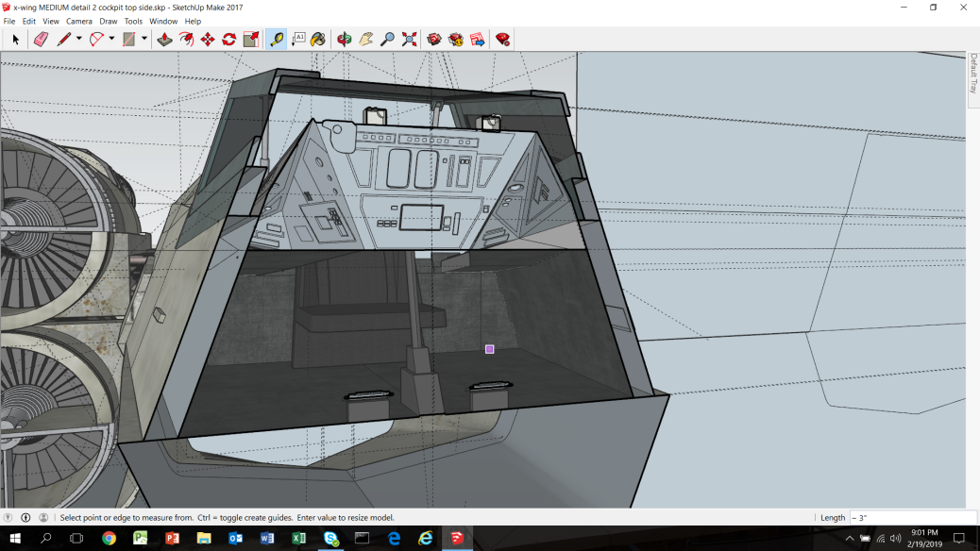Open Excel from the taskbar
The width and height of the screenshot is (980, 551).
298,538
